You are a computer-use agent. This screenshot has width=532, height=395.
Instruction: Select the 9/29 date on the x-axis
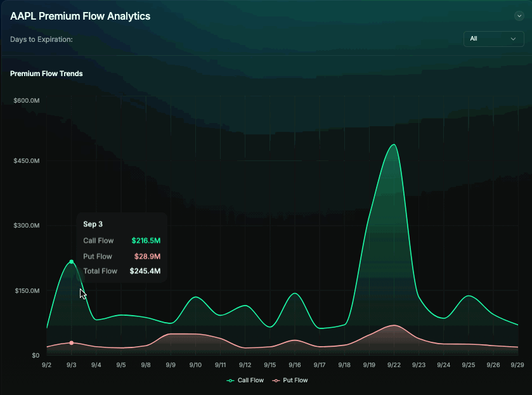(518, 365)
